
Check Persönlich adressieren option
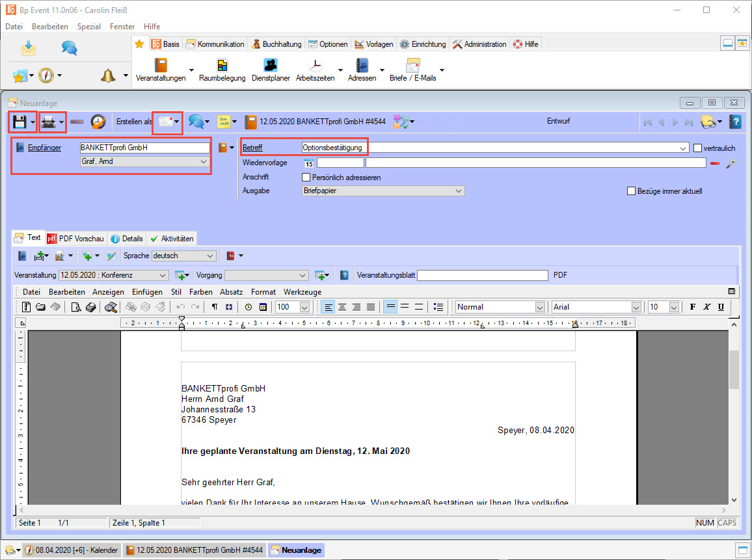(x=306, y=178)
